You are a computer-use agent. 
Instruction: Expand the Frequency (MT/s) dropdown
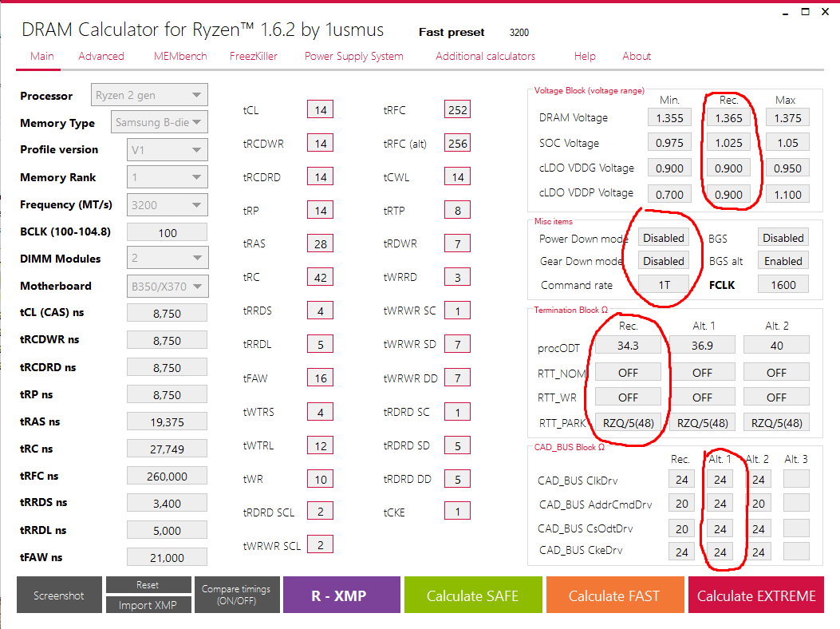(x=168, y=205)
